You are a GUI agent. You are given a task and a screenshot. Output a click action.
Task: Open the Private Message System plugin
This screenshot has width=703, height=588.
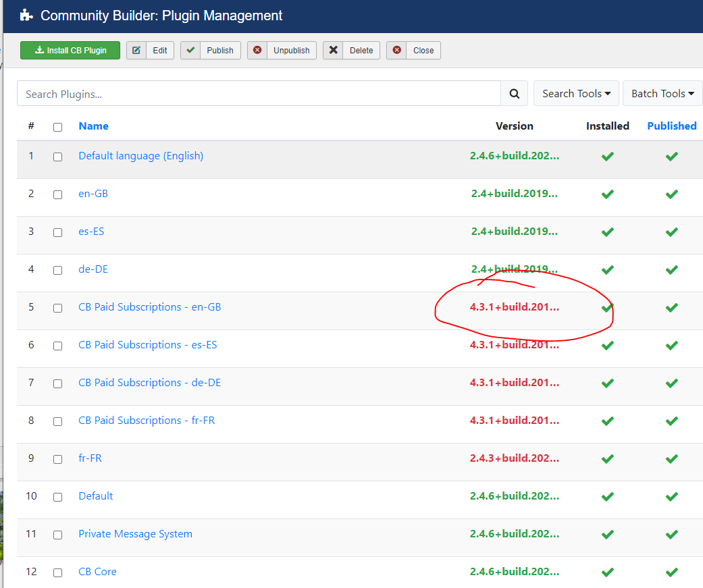point(135,534)
